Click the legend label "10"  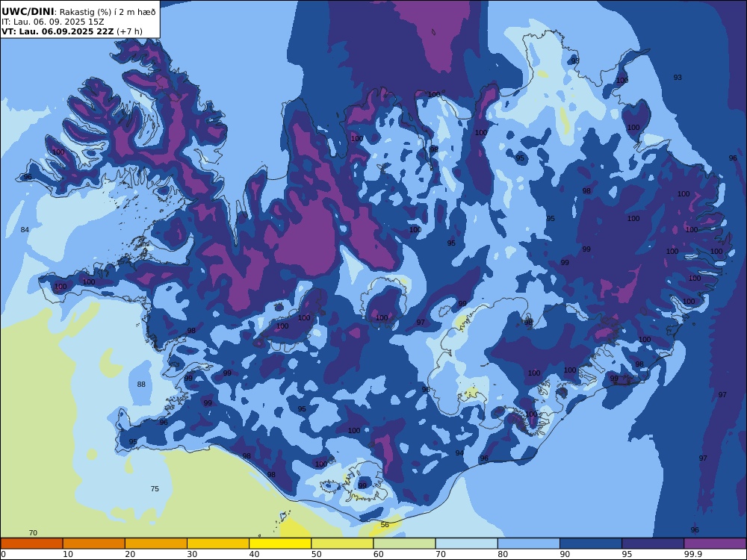click(68, 554)
